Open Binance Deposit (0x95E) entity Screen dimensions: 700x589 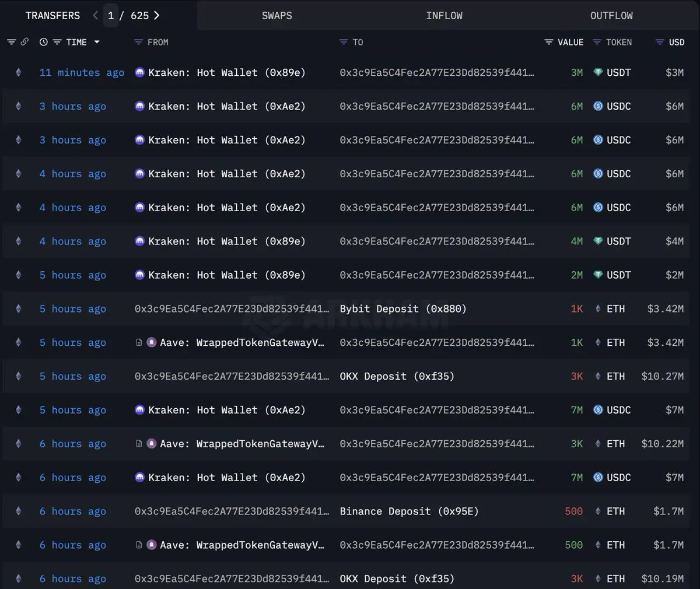point(409,511)
